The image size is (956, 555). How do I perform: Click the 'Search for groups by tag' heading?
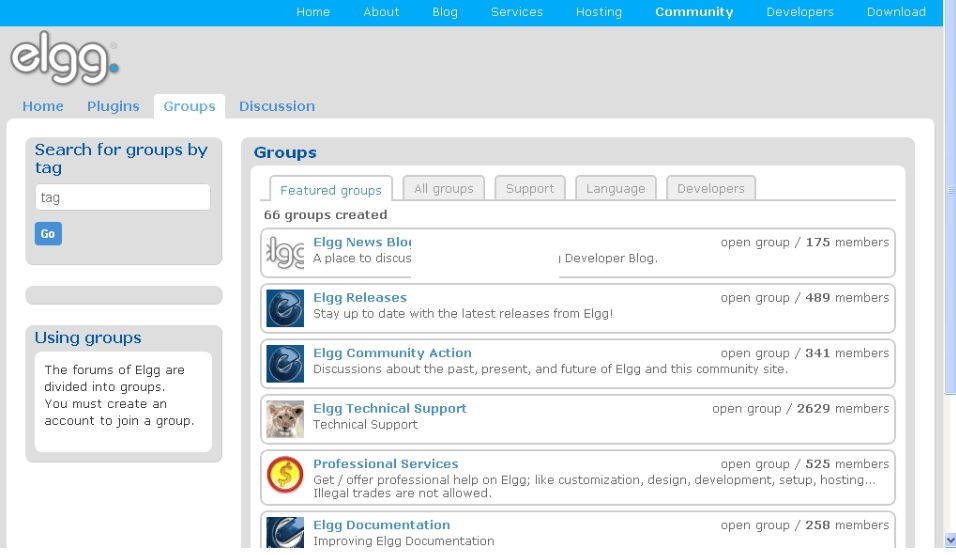coord(121,159)
